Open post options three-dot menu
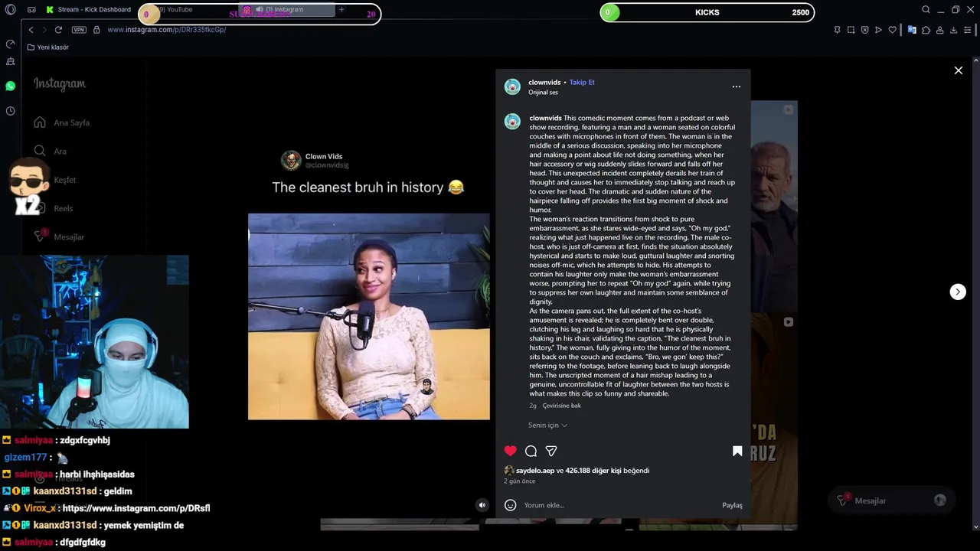The height and width of the screenshot is (551, 980). coord(736,87)
